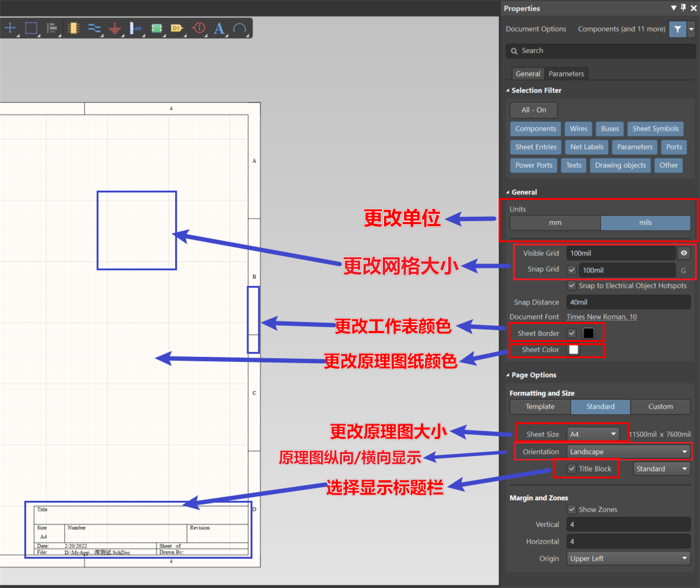Switch units to mm
700x588 pixels.
point(555,223)
